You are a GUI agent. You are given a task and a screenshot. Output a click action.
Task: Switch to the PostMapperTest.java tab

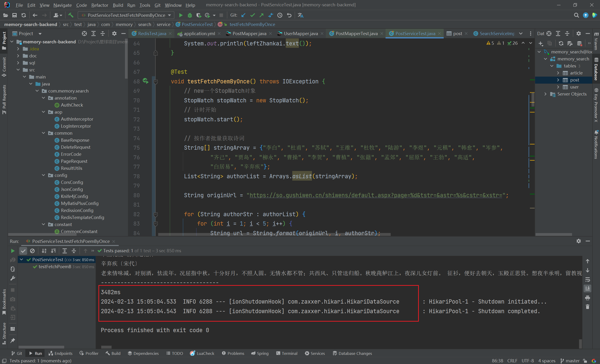click(356, 33)
